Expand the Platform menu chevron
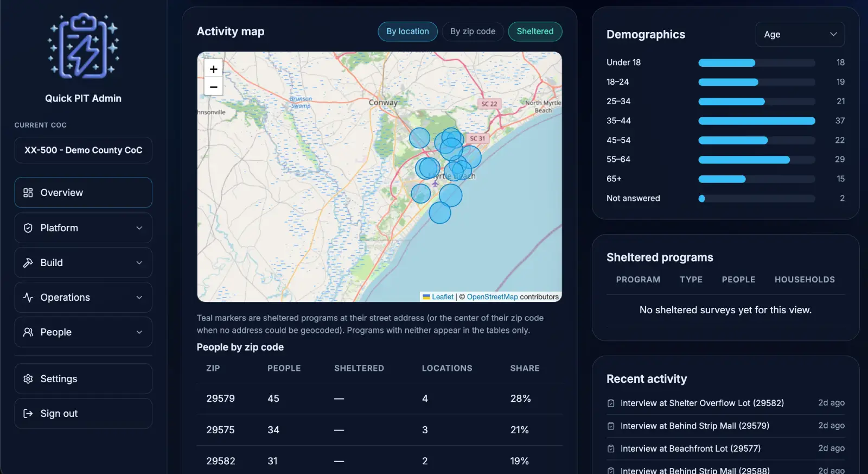This screenshot has width=868, height=474. (x=139, y=228)
